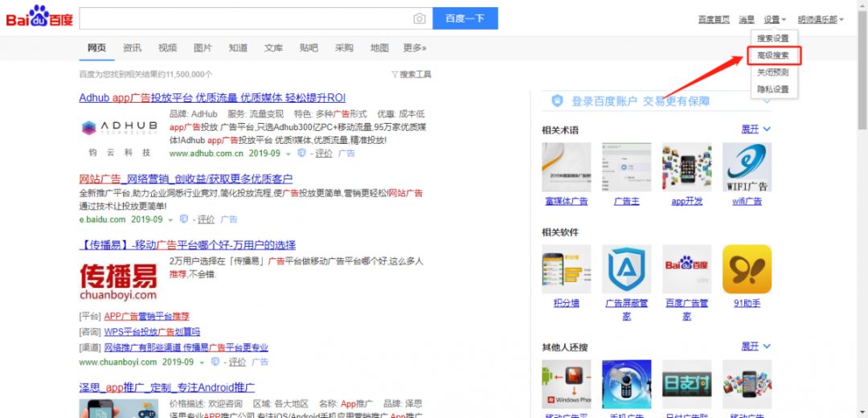Screen dimensions: 868x418
Task: Open the 明师俱乐部 account dropdown
Action: coord(821,19)
